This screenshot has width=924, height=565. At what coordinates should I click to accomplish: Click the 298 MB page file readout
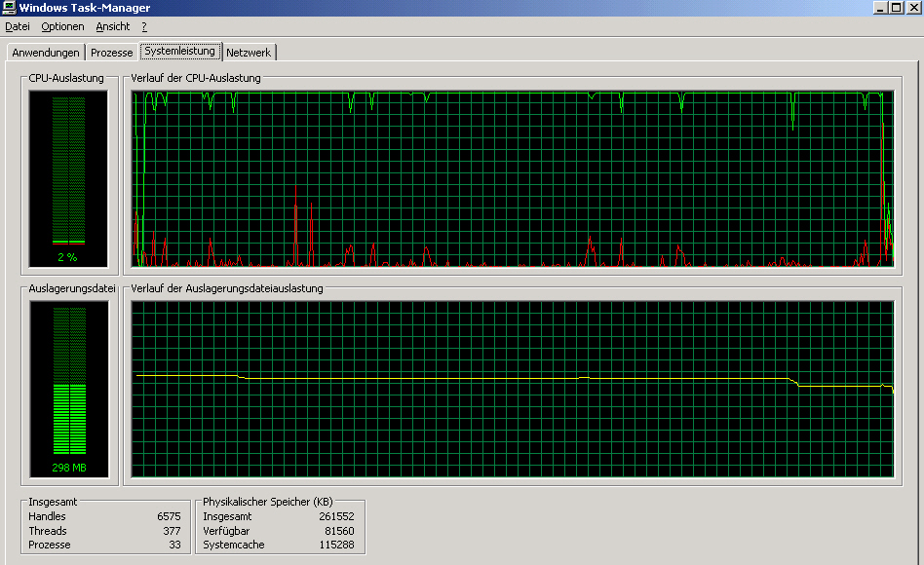[x=69, y=468]
